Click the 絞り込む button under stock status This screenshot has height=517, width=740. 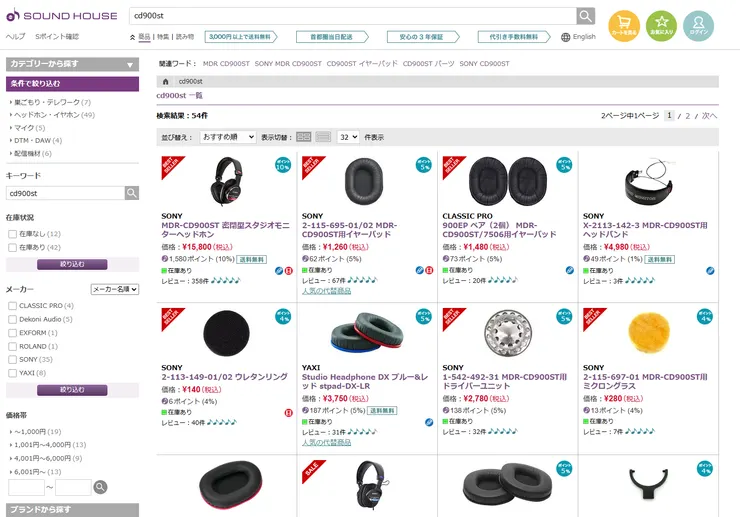(72, 265)
